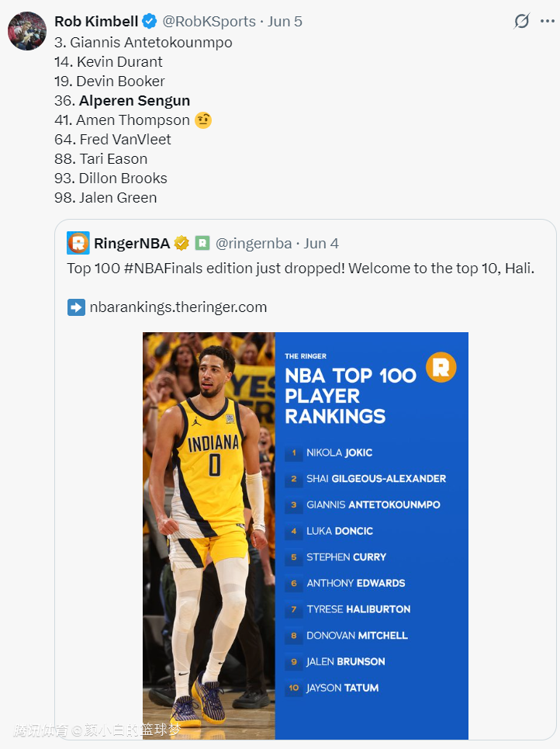Open the Jun 4 quoted post timestamp

click(321, 243)
